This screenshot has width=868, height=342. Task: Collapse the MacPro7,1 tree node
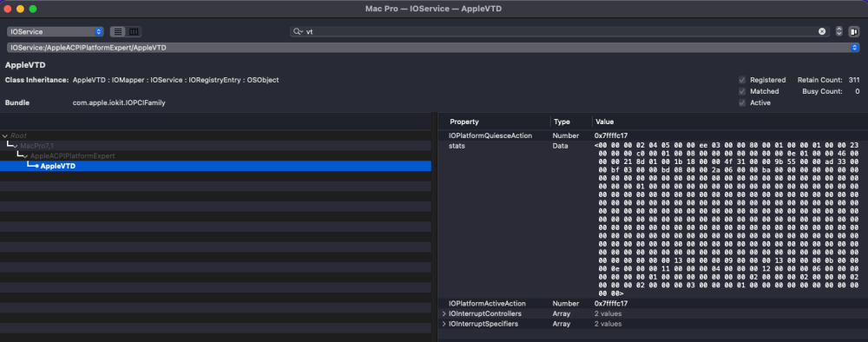point(16,146)
